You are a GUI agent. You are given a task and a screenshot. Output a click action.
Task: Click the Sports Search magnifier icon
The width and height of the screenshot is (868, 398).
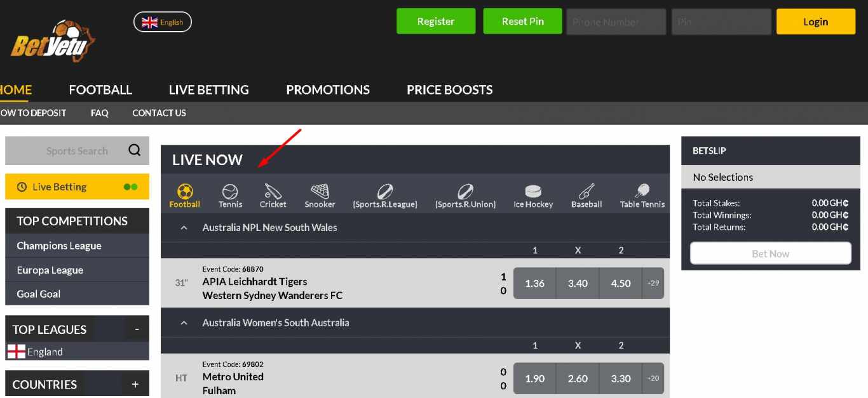pyautogui.click(x=135, y=150)
